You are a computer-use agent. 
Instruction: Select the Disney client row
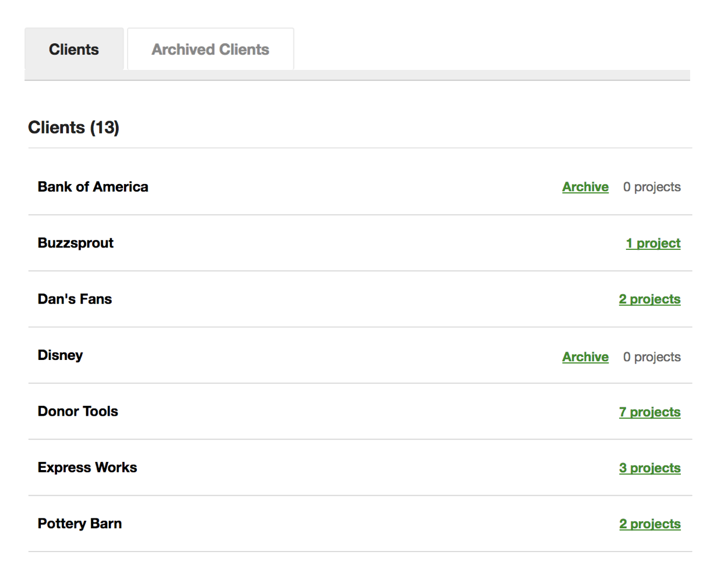tap(60, 355)
